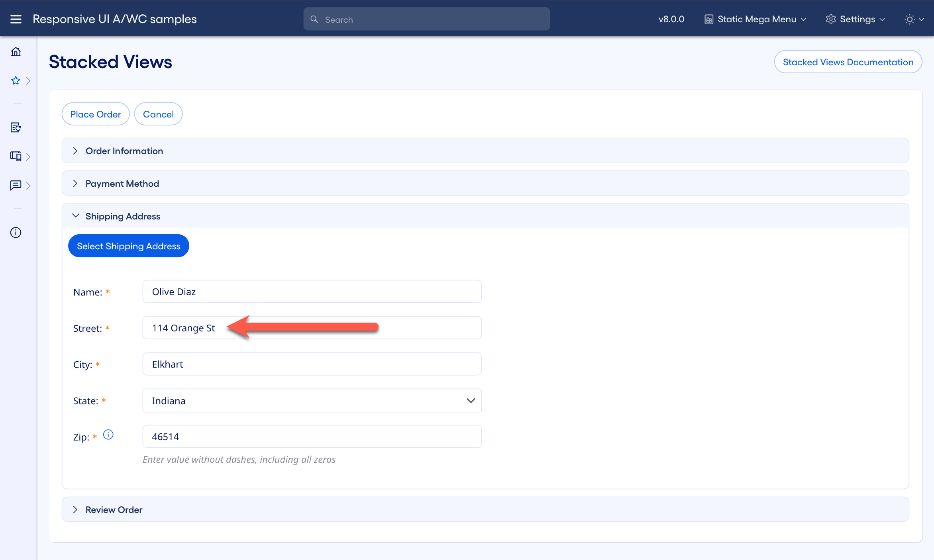Open the multi-device samples sidebar icon
This screenshot has width=934, height=560.
(16, 156)
